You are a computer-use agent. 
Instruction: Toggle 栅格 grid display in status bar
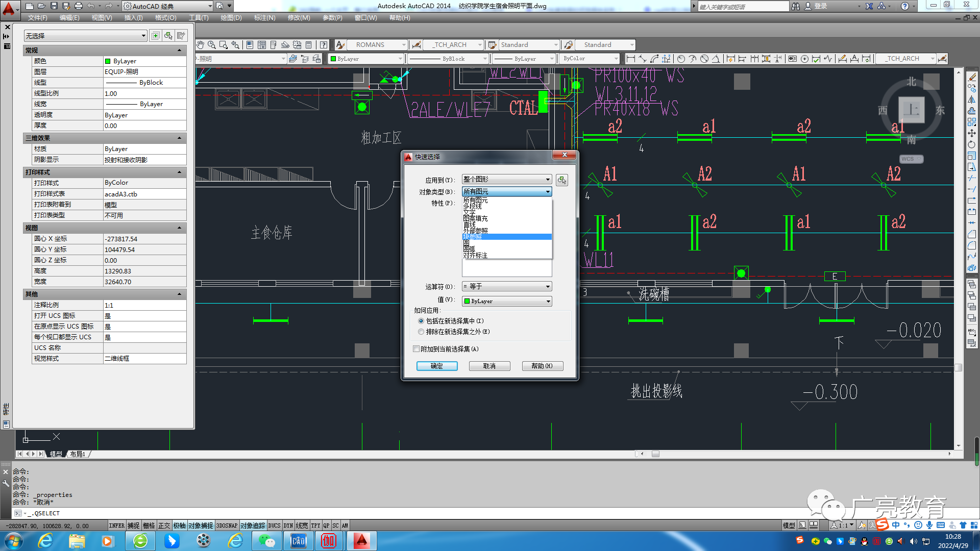(x=149, y=525)
